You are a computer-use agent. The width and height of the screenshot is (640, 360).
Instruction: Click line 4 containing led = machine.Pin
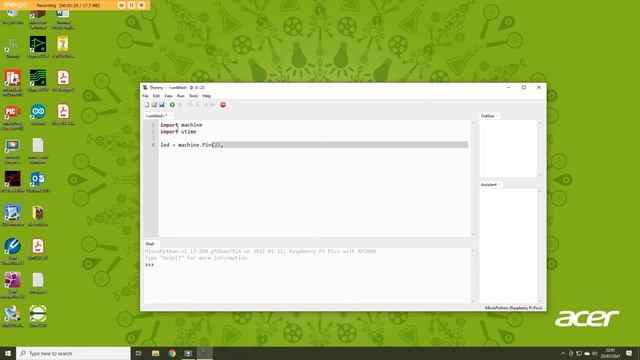tap(313, 145)
